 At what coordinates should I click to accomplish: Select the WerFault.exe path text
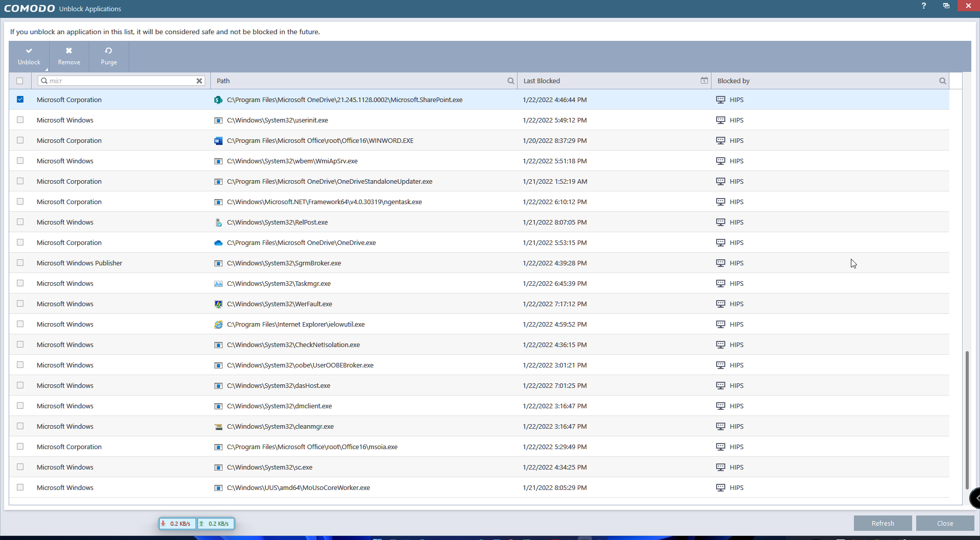click(280, 304)
